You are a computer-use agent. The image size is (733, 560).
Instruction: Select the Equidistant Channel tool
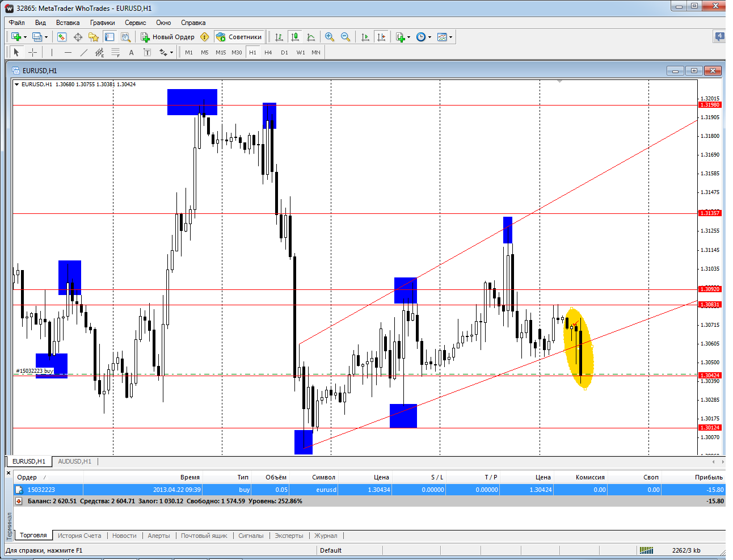coord(99,52)
